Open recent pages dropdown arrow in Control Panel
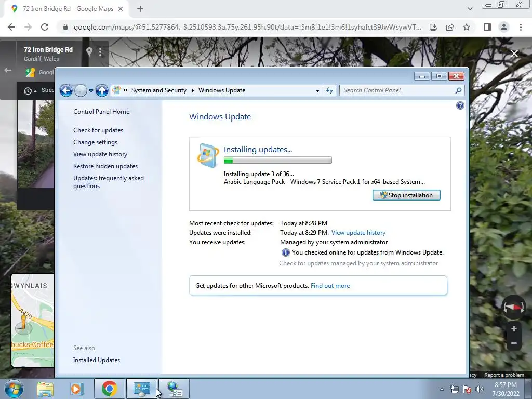 click(91, 90)
